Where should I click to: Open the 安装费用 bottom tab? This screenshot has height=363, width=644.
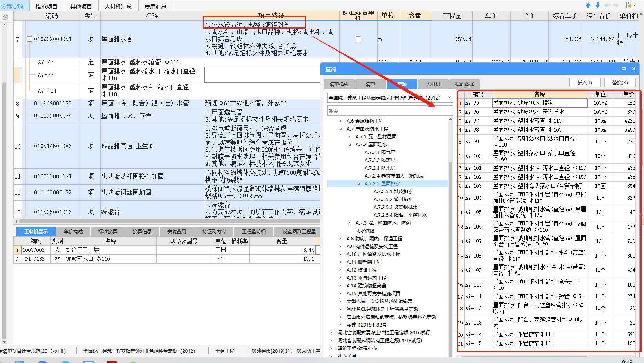point(177,231)
